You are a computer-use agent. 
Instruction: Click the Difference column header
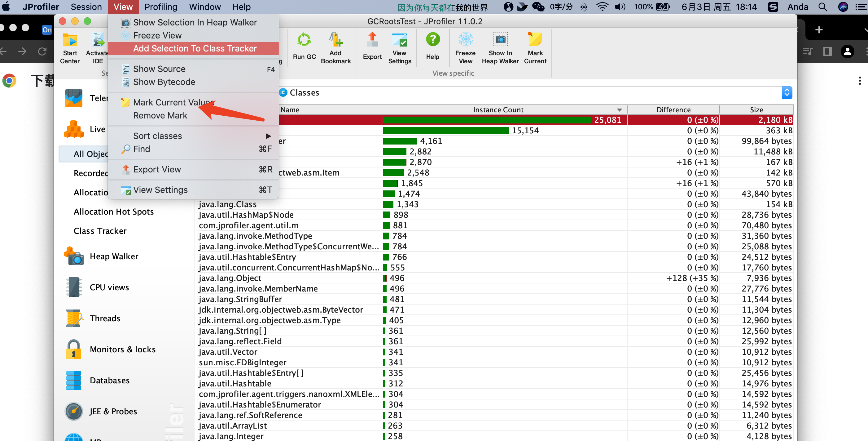(673, 110)
